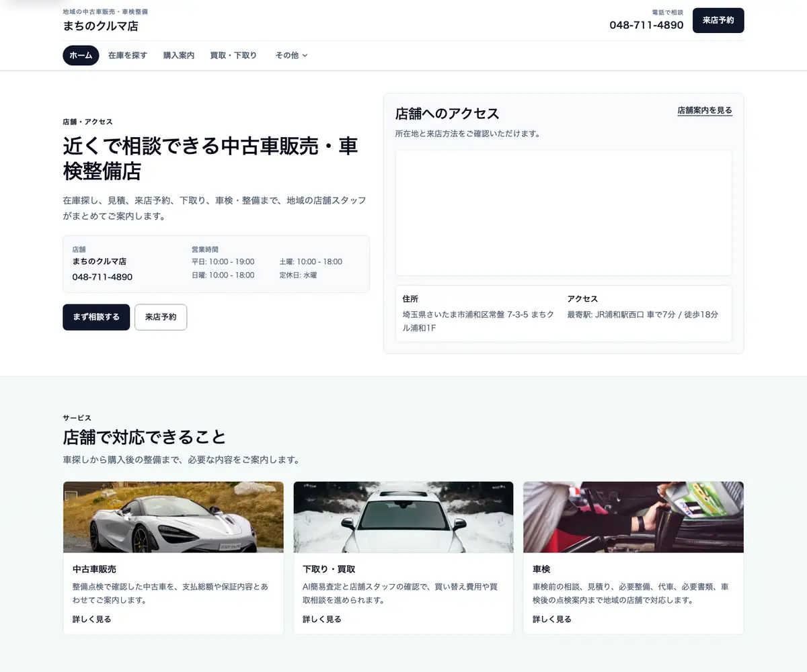Click the outlined 来店予約 button in hero
This screenshot has height=672, width=807.
click(x=161, y=317)
